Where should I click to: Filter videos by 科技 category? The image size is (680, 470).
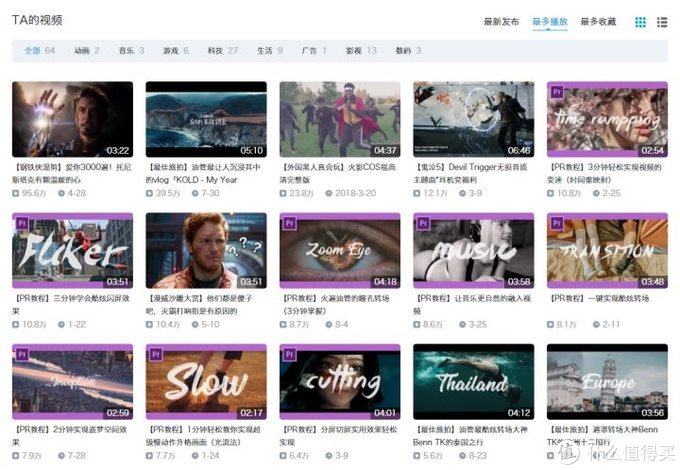click(216, 51)
